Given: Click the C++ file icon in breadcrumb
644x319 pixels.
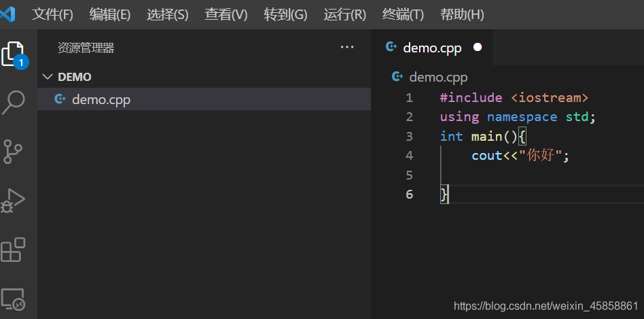Looking at the screenshot, I should (x=397, y=76).
